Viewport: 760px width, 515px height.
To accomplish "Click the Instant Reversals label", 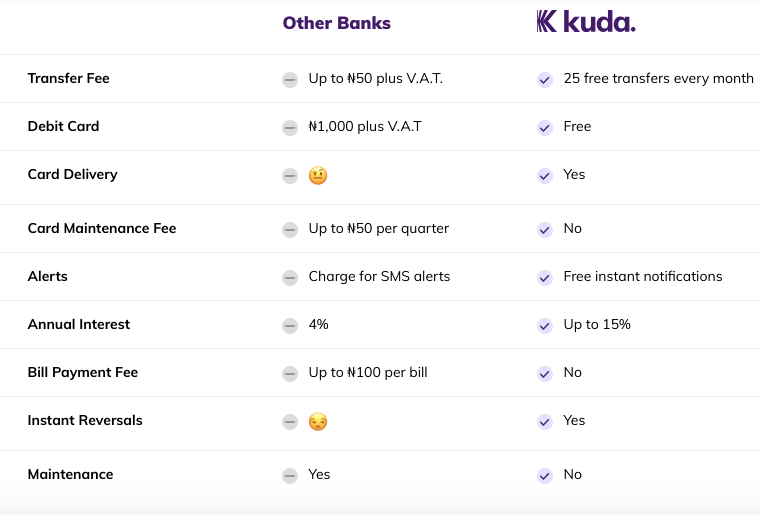I will click(x=85, y=420).
